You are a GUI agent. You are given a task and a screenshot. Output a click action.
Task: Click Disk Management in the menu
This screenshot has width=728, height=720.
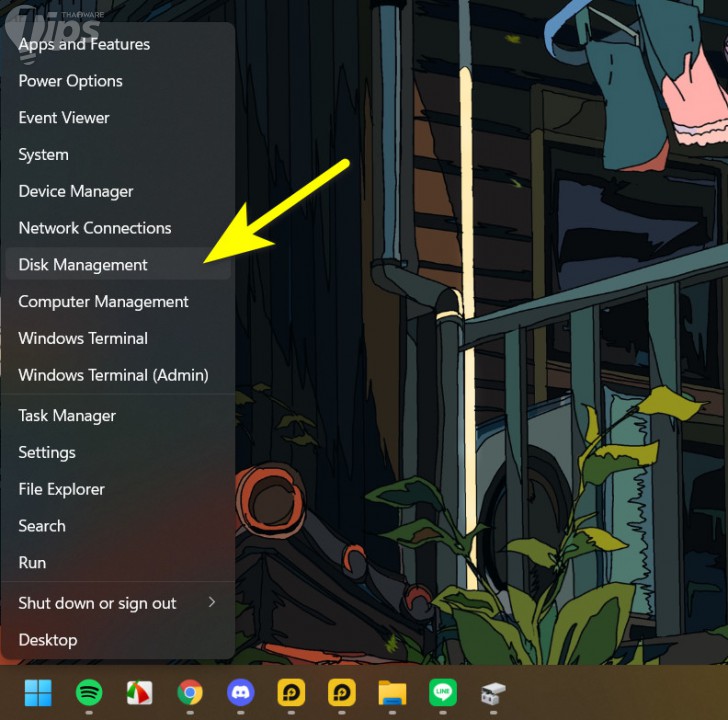click(x=118, y=264)
